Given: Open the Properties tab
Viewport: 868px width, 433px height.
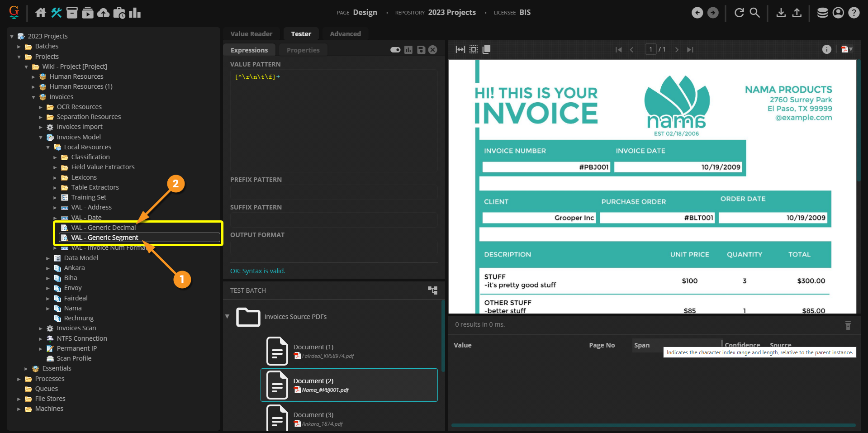Looking at the screenshot, I should pos(303,50).
